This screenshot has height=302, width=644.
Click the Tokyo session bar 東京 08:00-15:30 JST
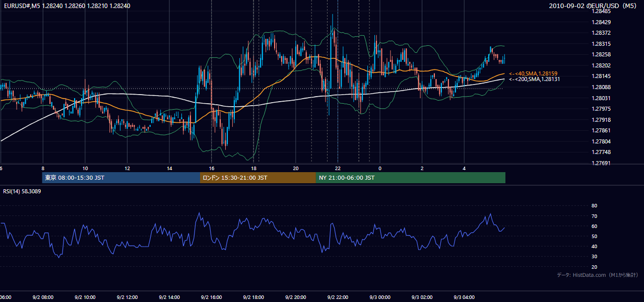(121, 178)
